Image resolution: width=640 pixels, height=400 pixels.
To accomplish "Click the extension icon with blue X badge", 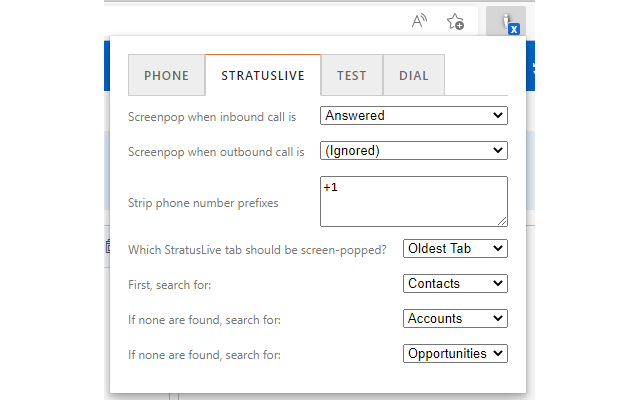I will [x=508, y=21].
